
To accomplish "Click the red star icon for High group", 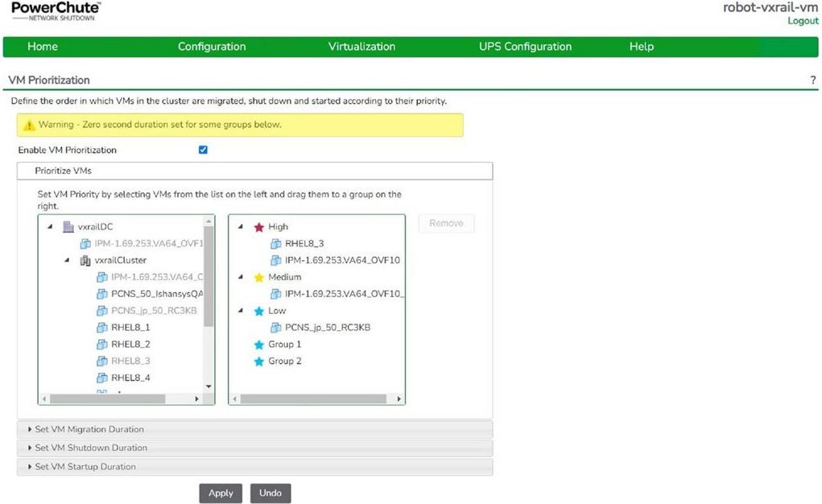I will [259, 227].
